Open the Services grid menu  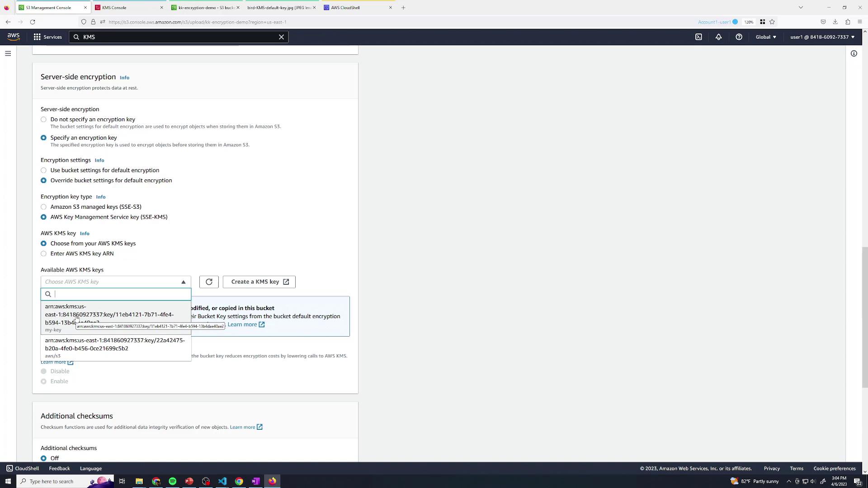[x=47, y=37]
